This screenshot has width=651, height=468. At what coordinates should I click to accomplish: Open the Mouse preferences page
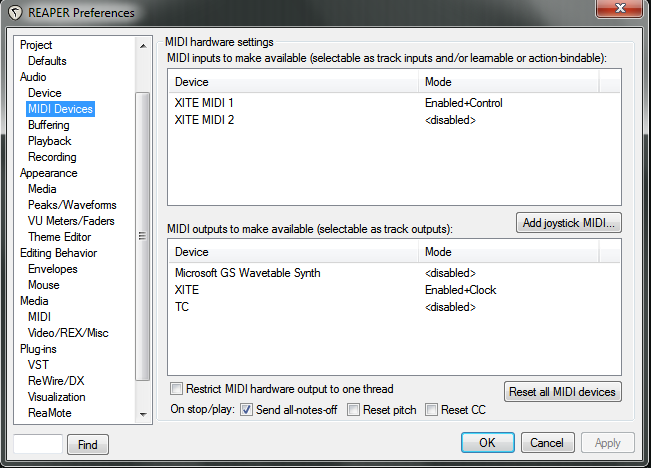click(x=44, y=285)
